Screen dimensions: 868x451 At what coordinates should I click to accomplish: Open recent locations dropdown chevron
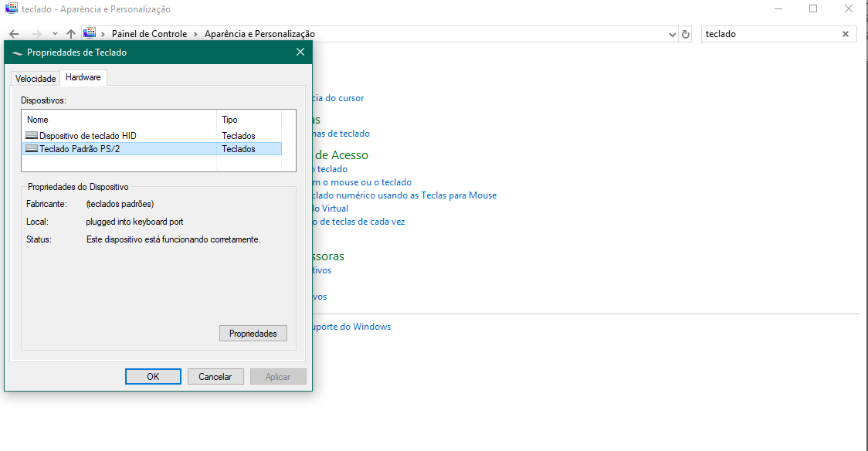coord(55,34)
